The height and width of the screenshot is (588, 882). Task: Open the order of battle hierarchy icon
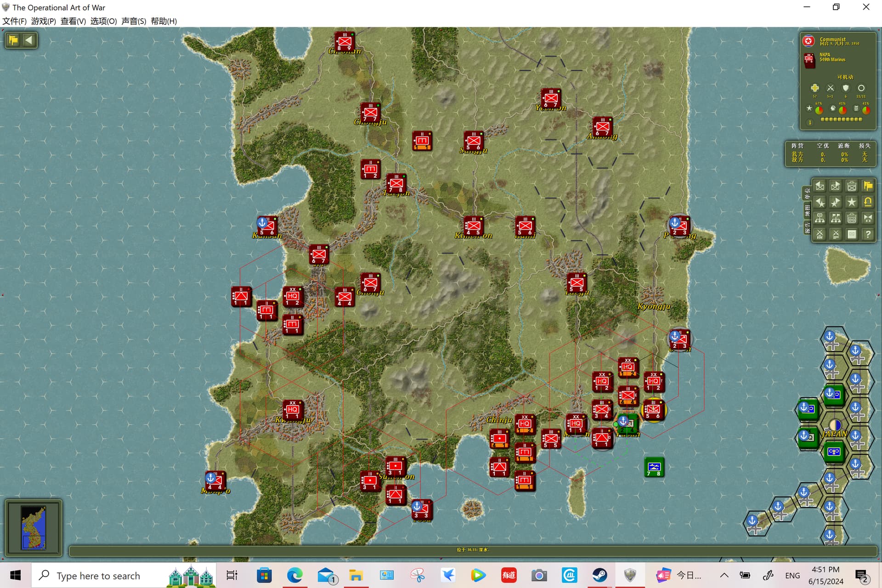click(x=820, y=218)
